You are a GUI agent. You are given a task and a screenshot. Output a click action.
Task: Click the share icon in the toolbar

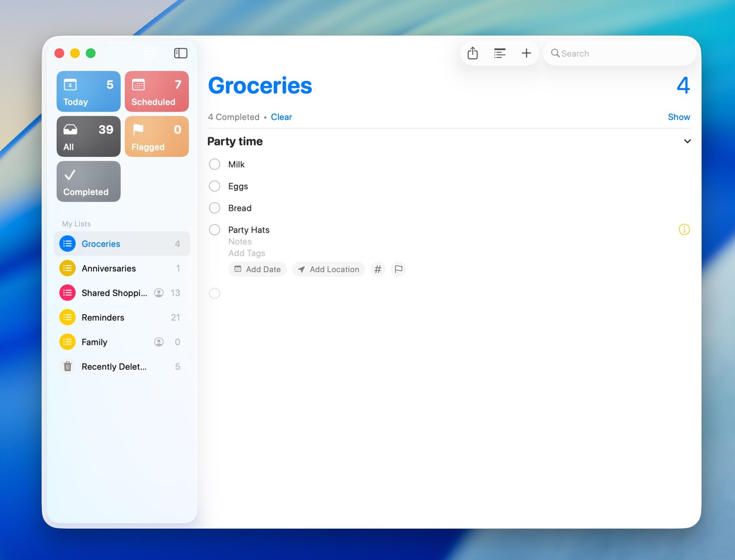click(473, 53)
